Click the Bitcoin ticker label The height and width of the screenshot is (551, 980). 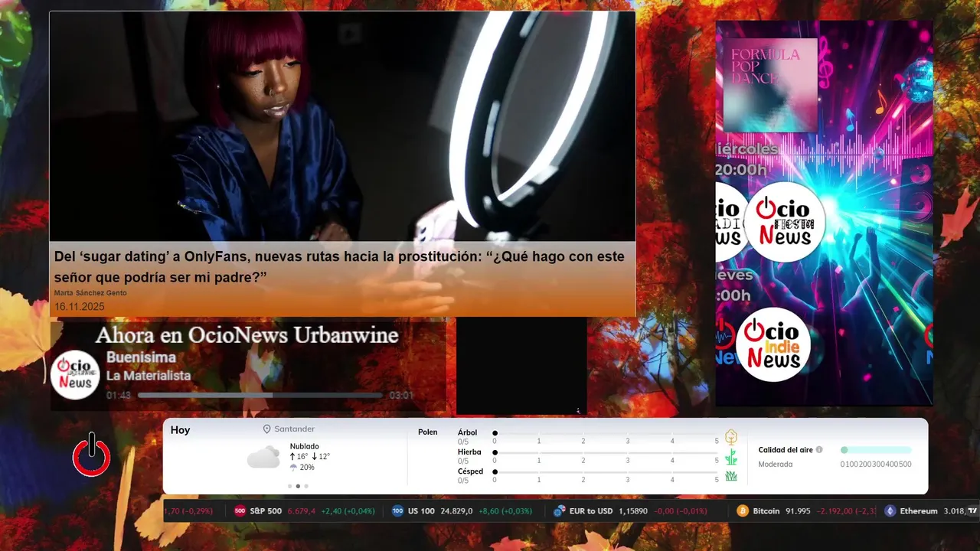(766, 511)
